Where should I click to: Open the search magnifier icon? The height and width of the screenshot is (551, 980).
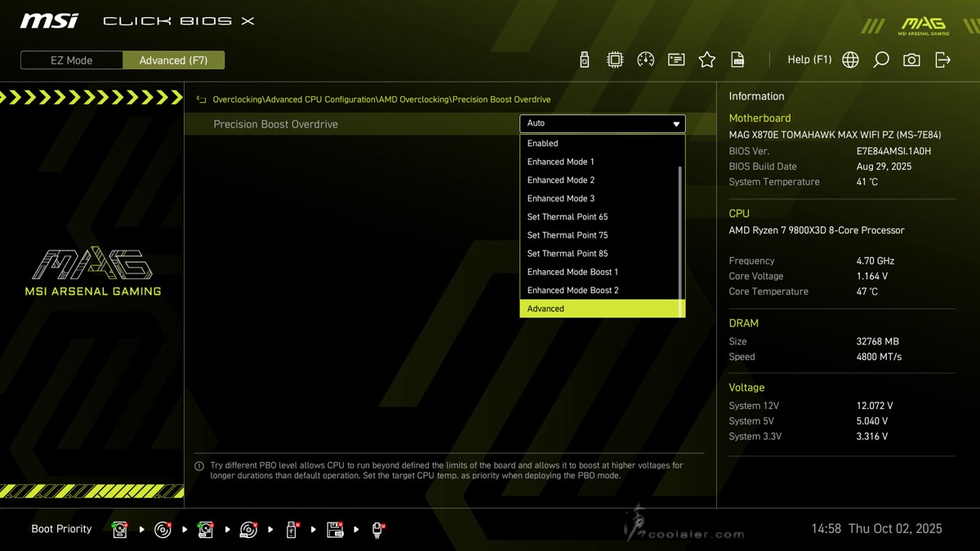coord(880,60)
